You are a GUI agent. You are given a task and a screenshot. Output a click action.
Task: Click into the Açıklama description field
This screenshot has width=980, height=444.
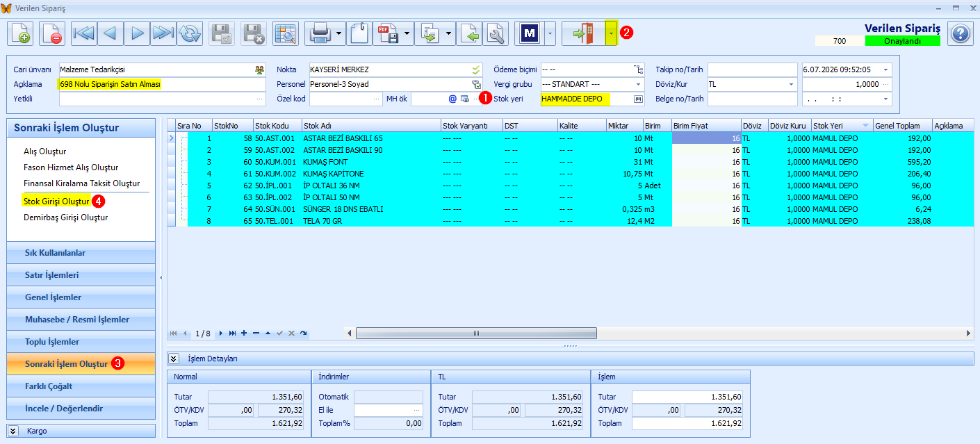pyautogui.click(x=161, y=84)
